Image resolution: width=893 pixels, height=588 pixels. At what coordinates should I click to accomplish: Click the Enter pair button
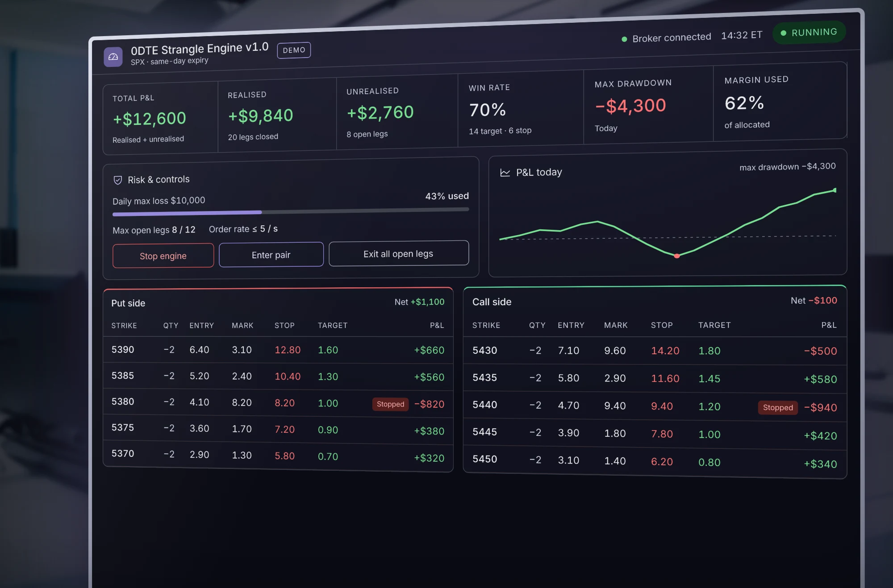pyautogui.click(x=271, y=255)
